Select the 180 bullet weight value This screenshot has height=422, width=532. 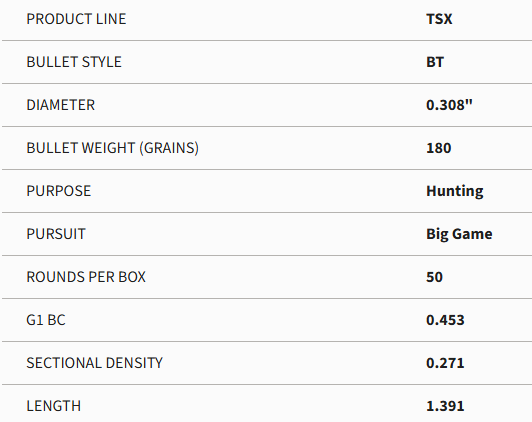pyautogui.click(x=439, y=148)
